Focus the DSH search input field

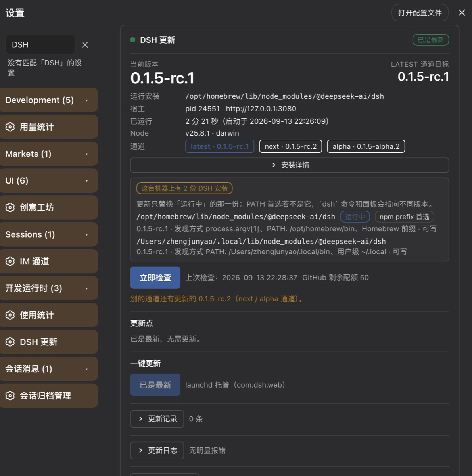coord(40,44)
